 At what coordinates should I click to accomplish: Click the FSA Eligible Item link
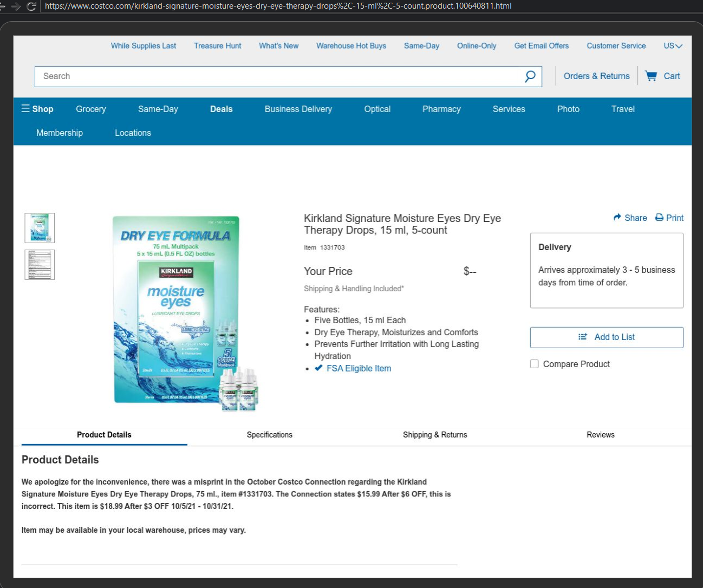click(359, 368)
